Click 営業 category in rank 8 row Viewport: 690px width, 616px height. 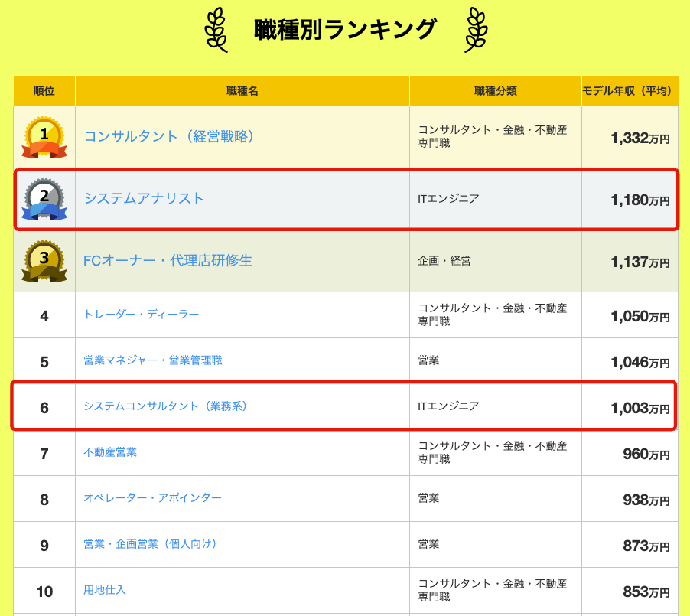(x=428, y=498)
